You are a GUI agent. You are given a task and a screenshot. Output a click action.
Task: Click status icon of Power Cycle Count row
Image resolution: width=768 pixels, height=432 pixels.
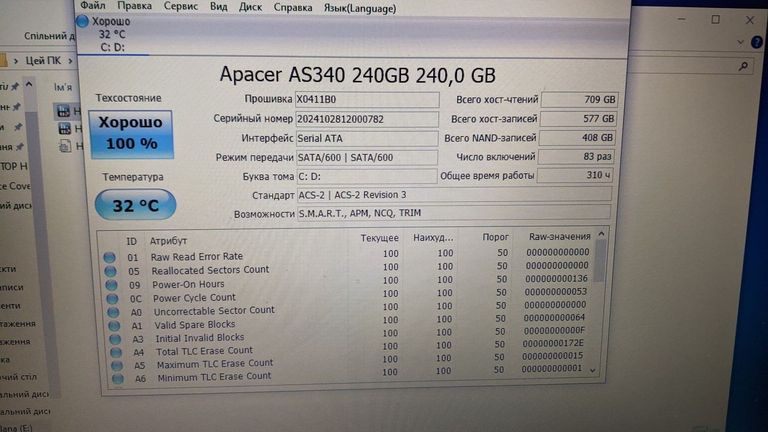click(x=112, y=298)
